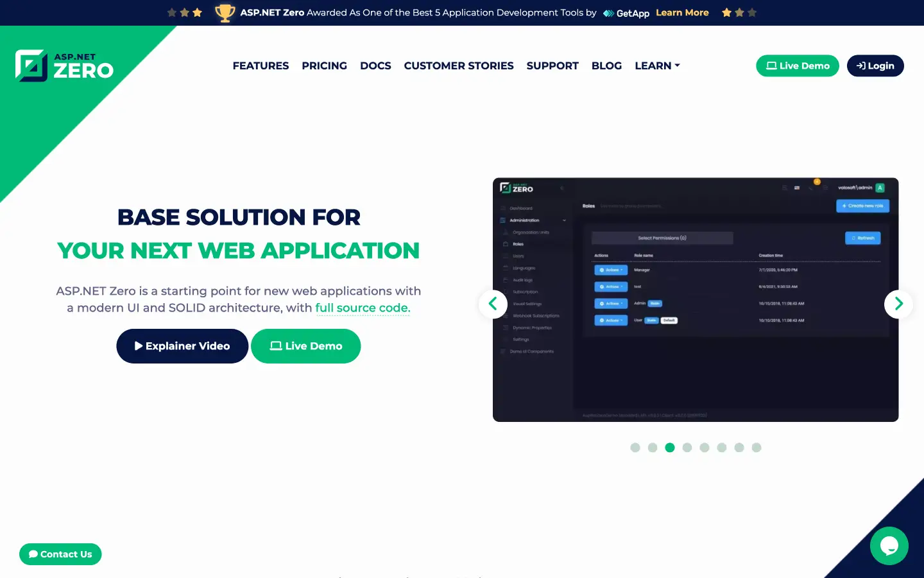The height and width of the screenshot is (578, 924).
Task: Click Live Demo button in header
Action: 798,66
